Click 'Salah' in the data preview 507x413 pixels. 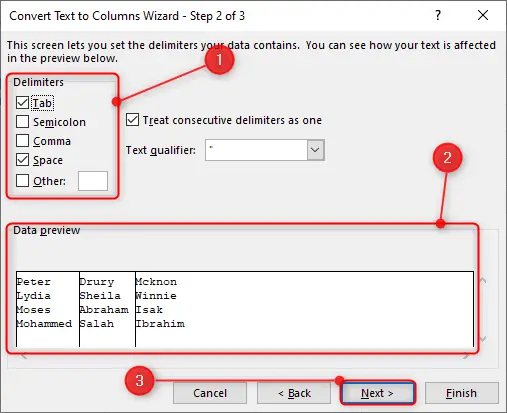pyautogui.click(x=97, y=324)
